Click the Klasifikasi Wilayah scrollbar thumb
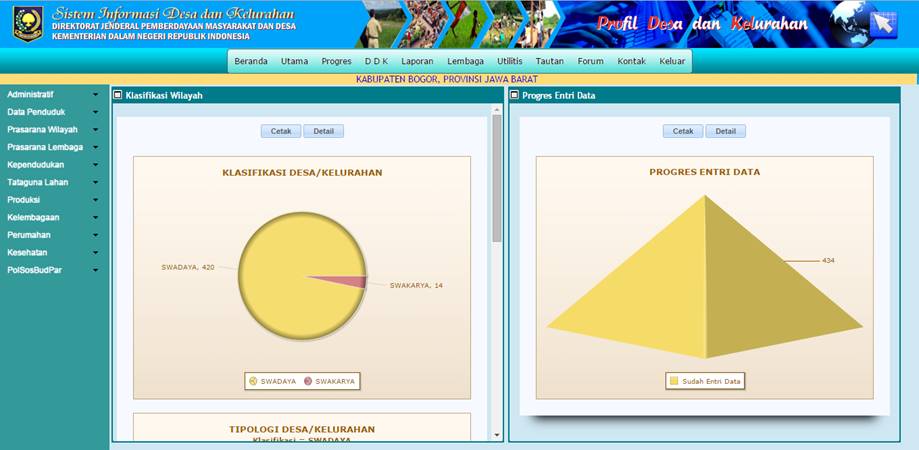 point(497,178)
